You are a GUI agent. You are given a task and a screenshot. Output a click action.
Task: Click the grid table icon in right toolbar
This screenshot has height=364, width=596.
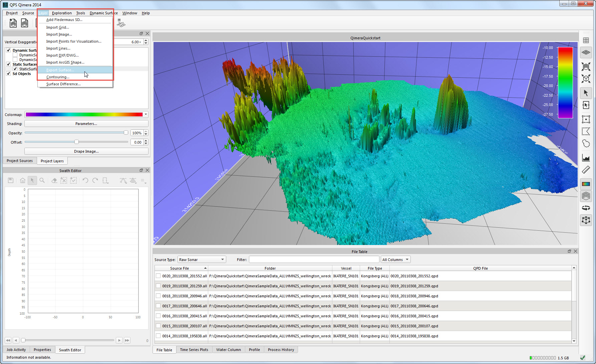tap(586, 40)
